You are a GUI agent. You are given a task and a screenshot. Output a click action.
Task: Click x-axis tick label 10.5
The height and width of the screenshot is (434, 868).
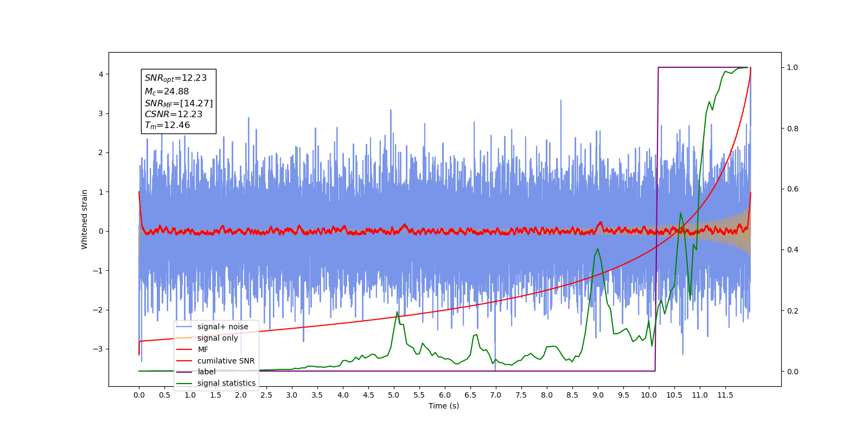pos(674,395)
